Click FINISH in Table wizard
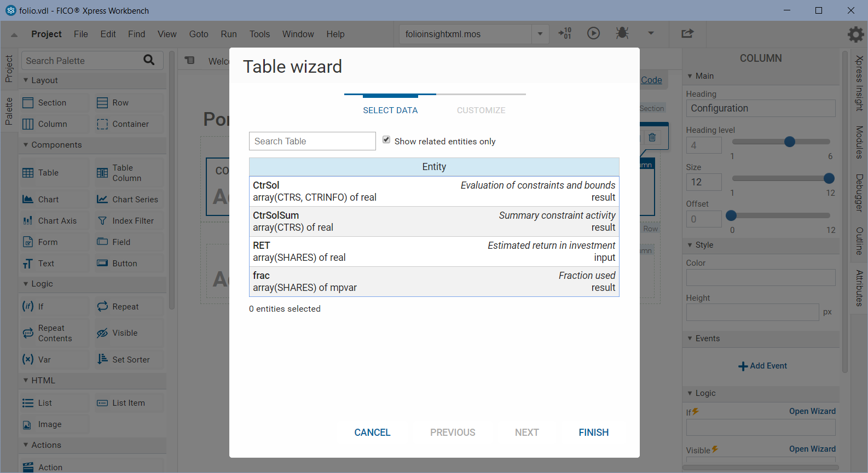This screenshot has height=473, width=868. click(x=593, y=433)
